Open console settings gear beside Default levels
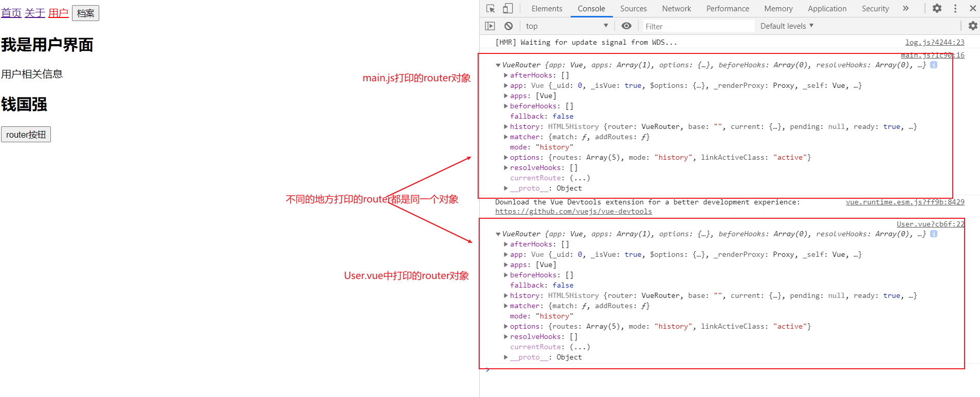Viewport: 980px width, 397px height. point(973,26)
